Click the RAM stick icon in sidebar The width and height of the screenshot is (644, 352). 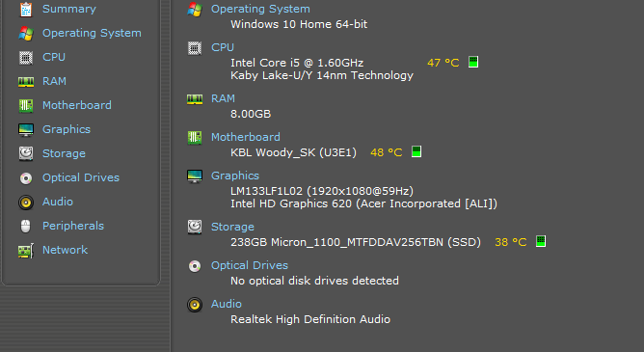[26, 82]
